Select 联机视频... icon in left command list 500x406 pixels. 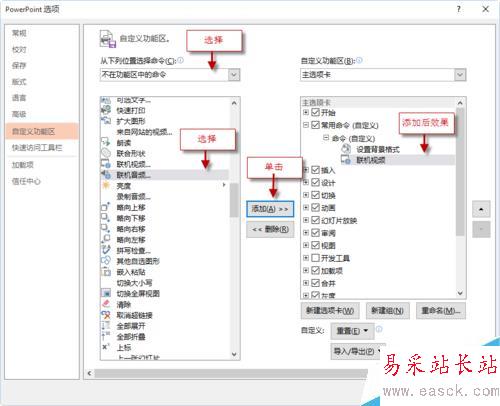(106, 164)
